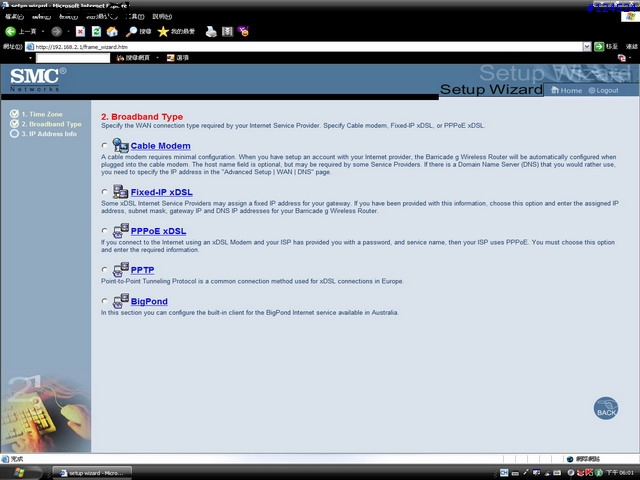
Task: Expand the address bar history dropdown
Action: pyautogui.click(x=587, y=47)
